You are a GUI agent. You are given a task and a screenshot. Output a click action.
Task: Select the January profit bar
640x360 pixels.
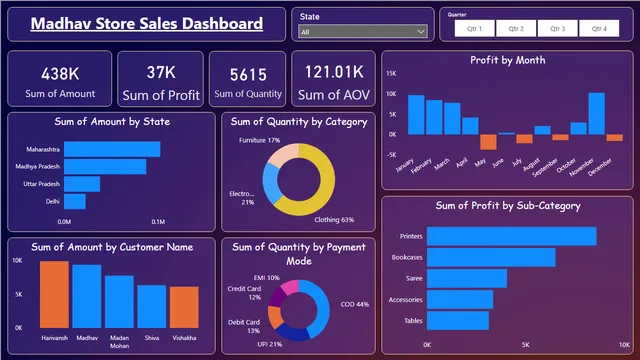tap(416, 115)
